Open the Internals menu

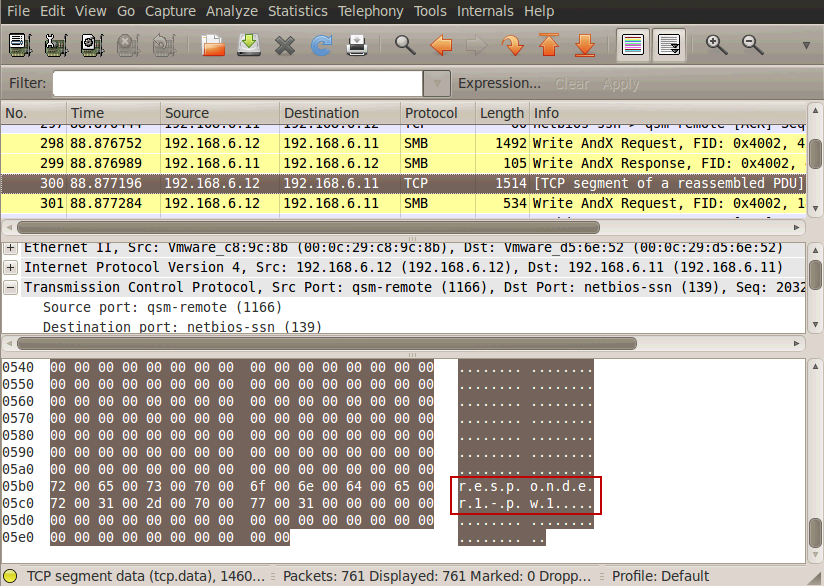[485, 11]
